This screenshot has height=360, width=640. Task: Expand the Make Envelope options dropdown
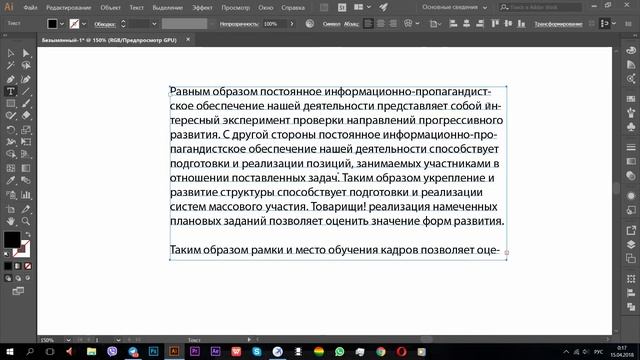[417, 24]
